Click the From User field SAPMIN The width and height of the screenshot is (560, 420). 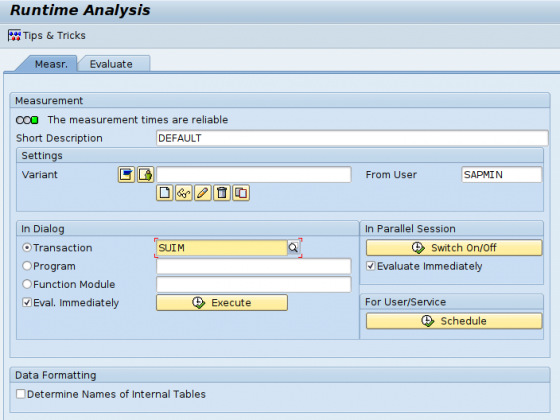501,175
